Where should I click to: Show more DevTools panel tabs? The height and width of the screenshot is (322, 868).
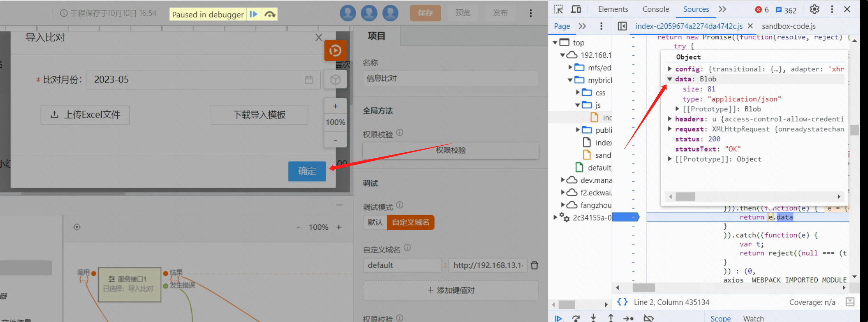(x=722, y=9)
